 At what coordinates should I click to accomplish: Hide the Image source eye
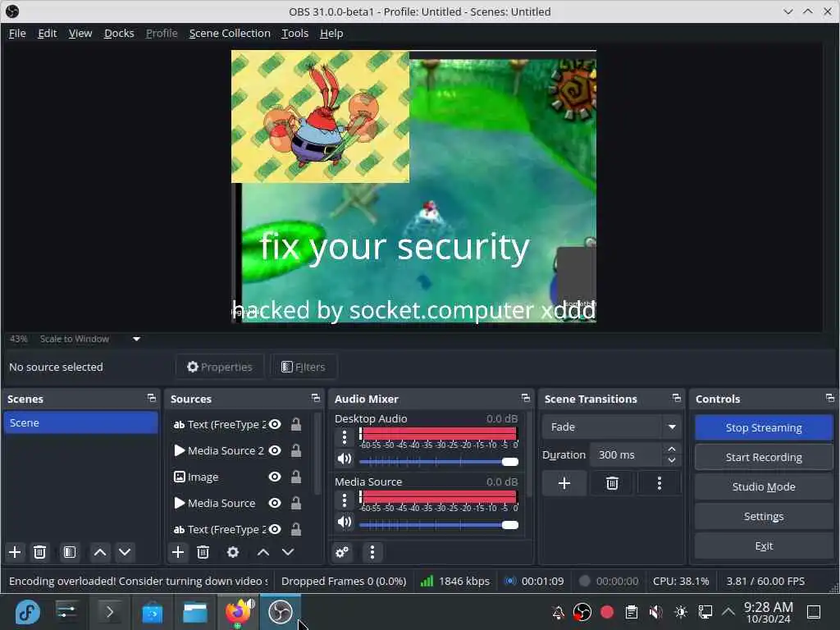point(275,477)
